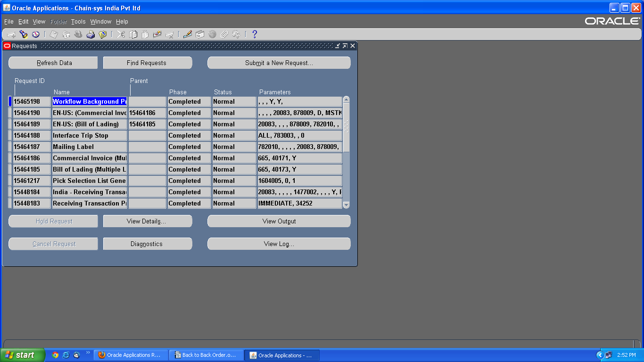
Task: Select the Mailing Label request name
Action: [x=90, y=147]
